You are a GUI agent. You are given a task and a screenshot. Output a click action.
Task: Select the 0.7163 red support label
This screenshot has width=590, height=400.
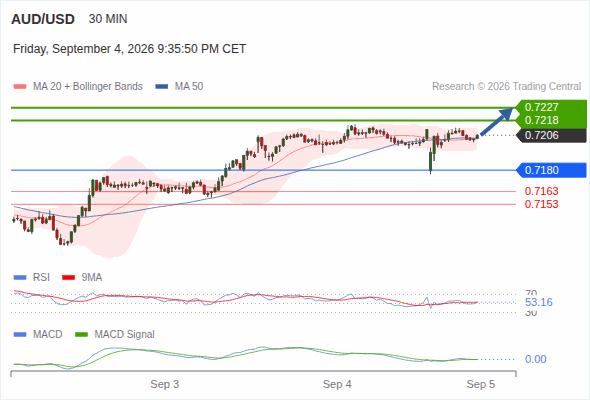(x=541, y=191)
